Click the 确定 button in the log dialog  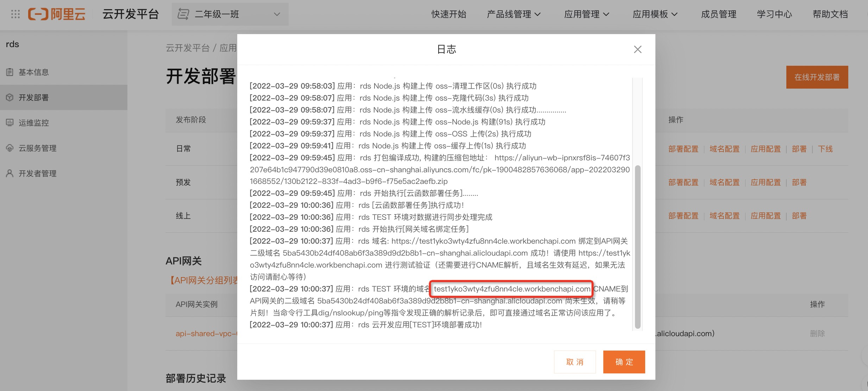point(624,362)
